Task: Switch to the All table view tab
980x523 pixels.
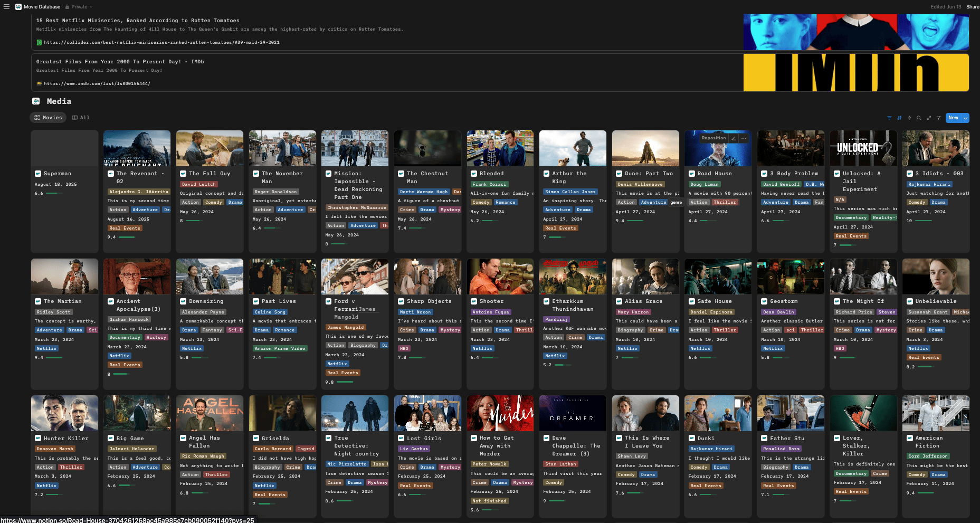Action: (81, 118)
